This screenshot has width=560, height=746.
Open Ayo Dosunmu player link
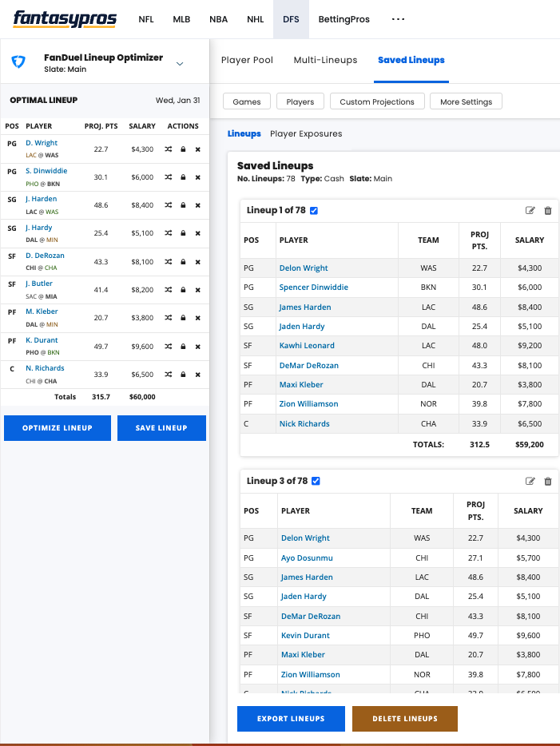pyautogui.click(x=307, y=558)
